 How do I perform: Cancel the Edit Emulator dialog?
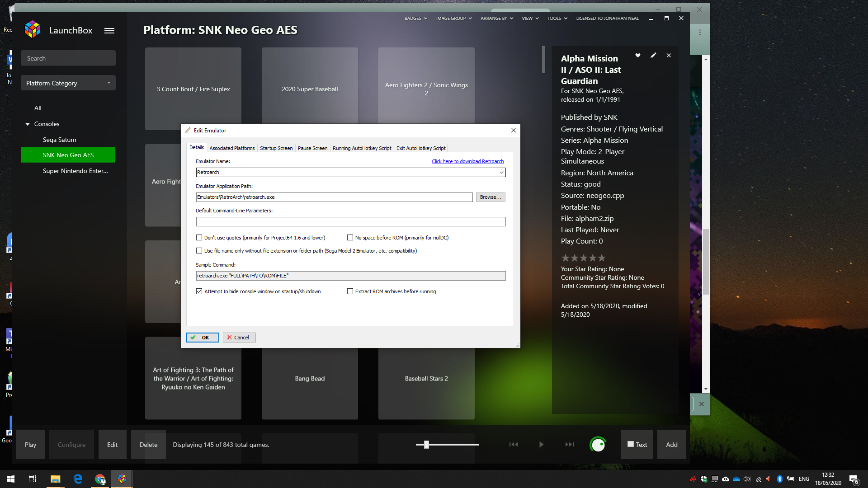click(x=239, y=338)
